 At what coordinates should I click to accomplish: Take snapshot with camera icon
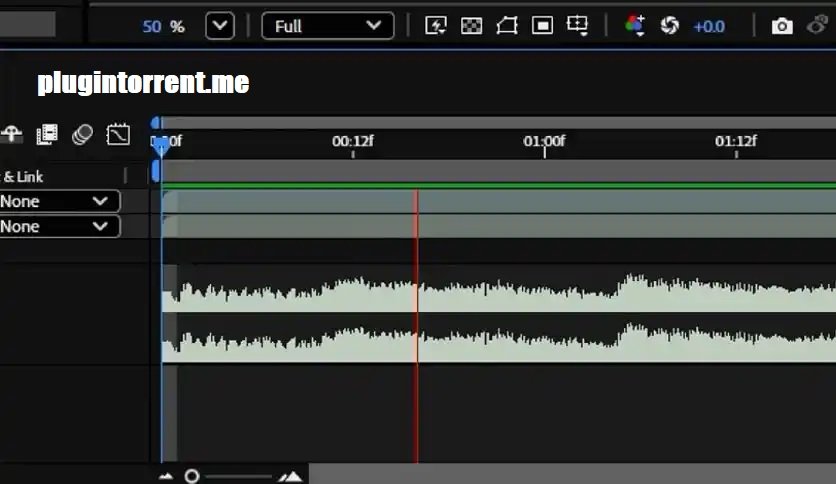[782, 26]
